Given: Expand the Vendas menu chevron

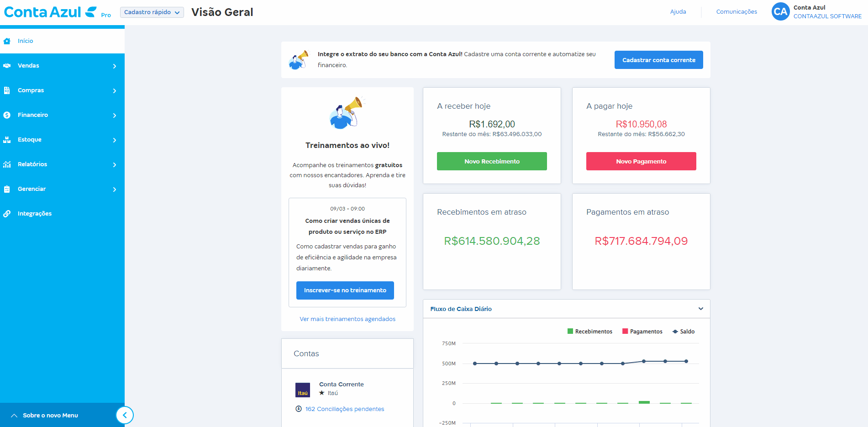Looking at the screenshot, I should point(115,66).
